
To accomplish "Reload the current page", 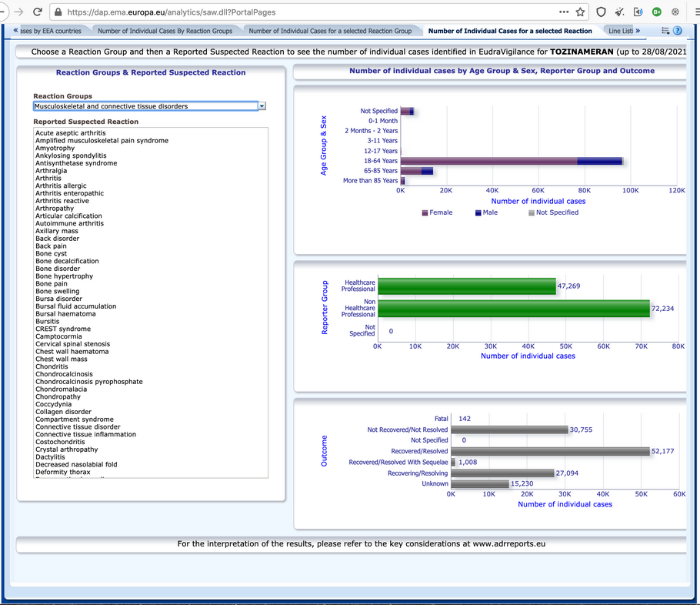I will (x=38, y=12).
